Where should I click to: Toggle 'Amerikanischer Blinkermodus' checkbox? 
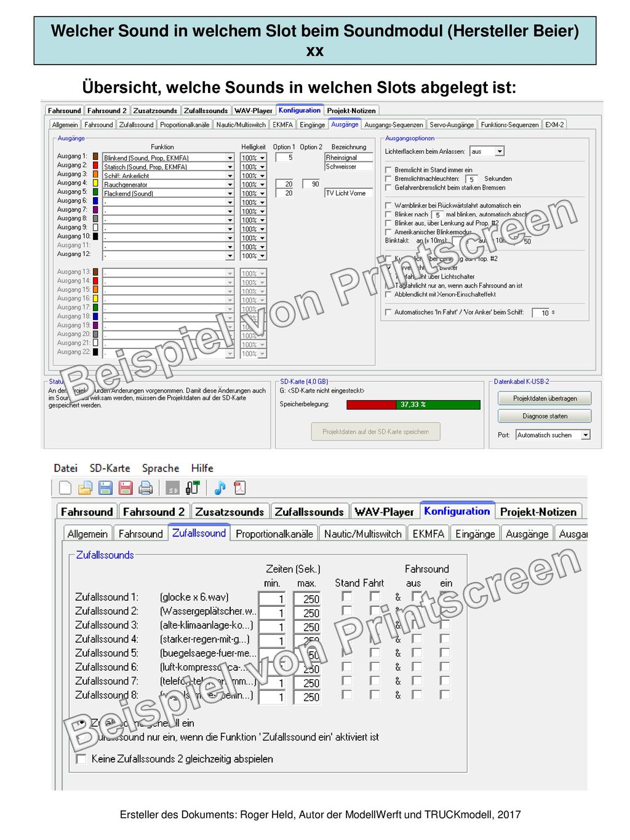[388, 232]
